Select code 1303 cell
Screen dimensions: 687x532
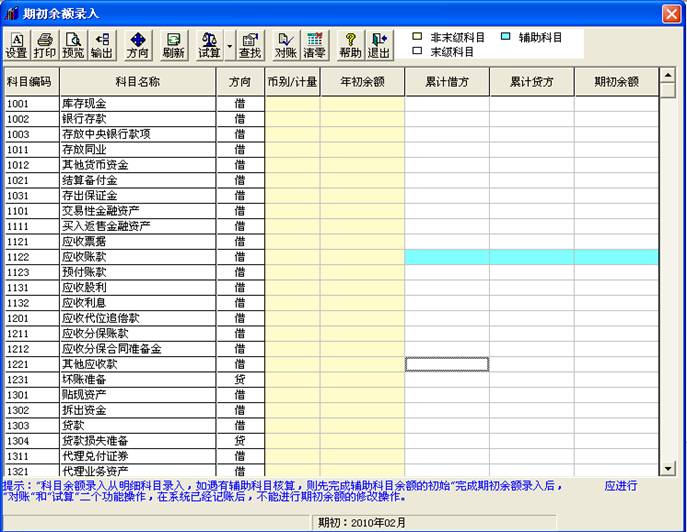coord(32,426)
